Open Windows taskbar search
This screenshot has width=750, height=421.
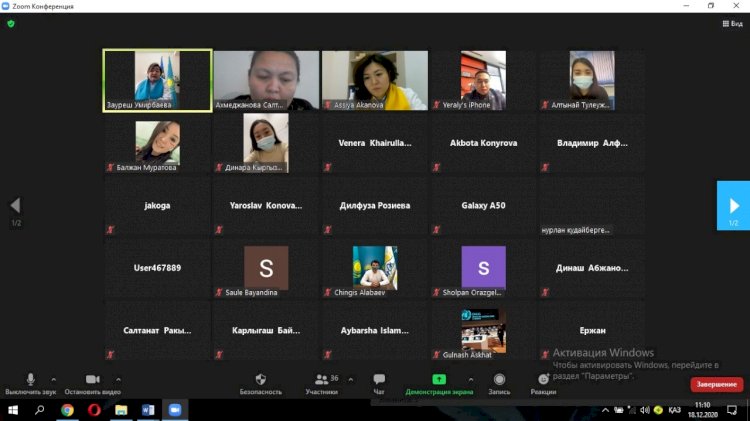coord(40,410)
